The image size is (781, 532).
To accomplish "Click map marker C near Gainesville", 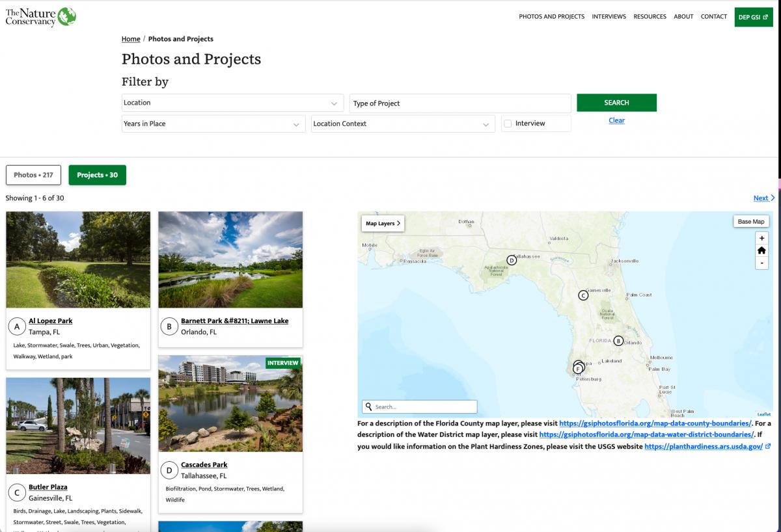I will [583, 295].
